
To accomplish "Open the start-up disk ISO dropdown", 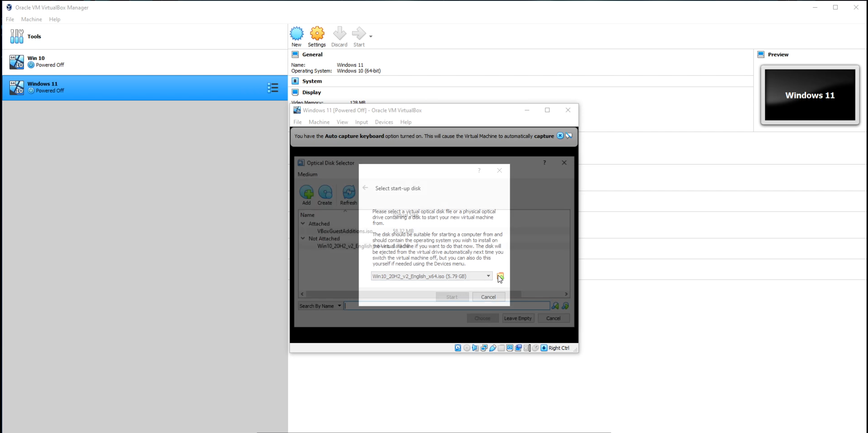I will pos(432,276).
